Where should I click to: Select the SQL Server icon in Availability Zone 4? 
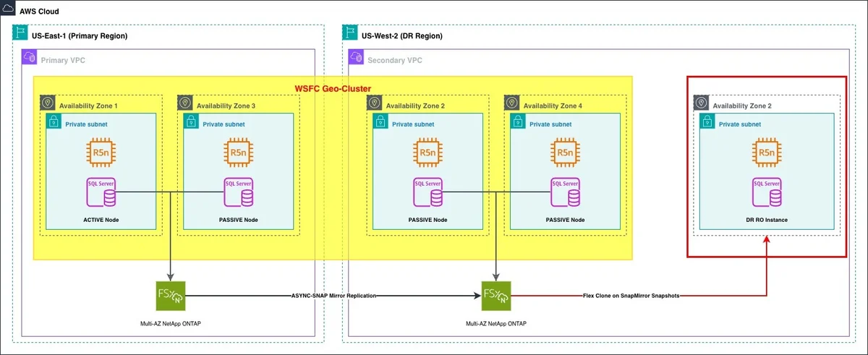[x=565, y=192]
